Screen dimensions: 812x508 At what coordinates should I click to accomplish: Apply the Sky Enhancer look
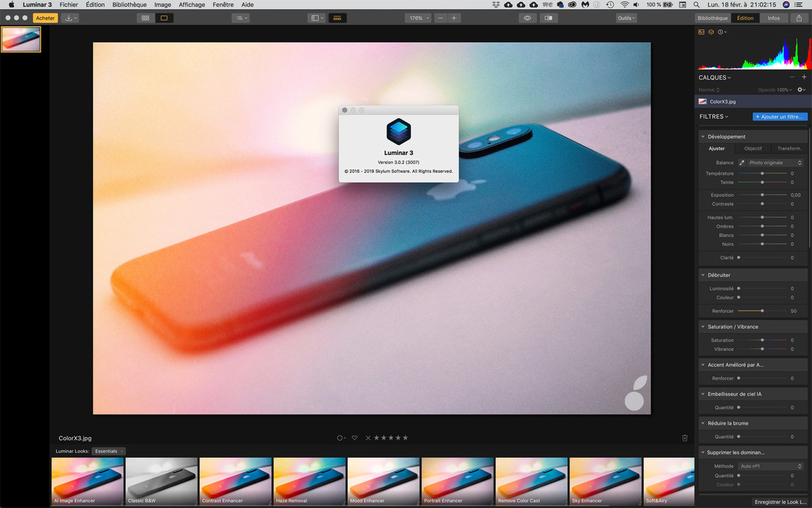605,482
